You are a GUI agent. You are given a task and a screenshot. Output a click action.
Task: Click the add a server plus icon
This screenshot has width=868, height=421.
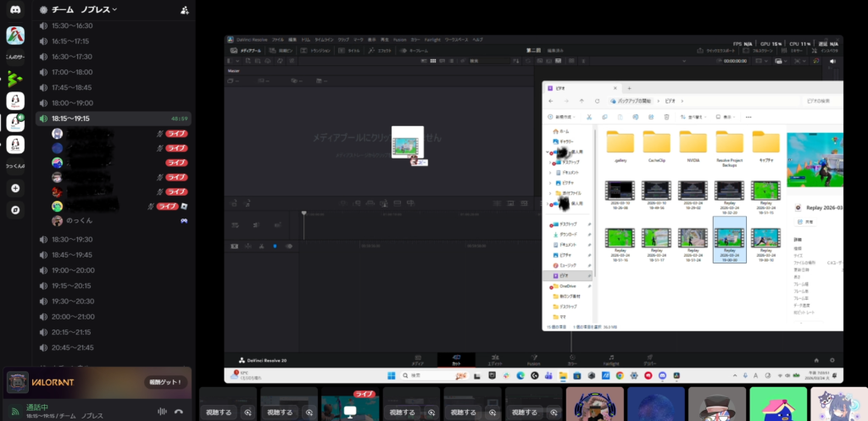(x=15, y=187)
